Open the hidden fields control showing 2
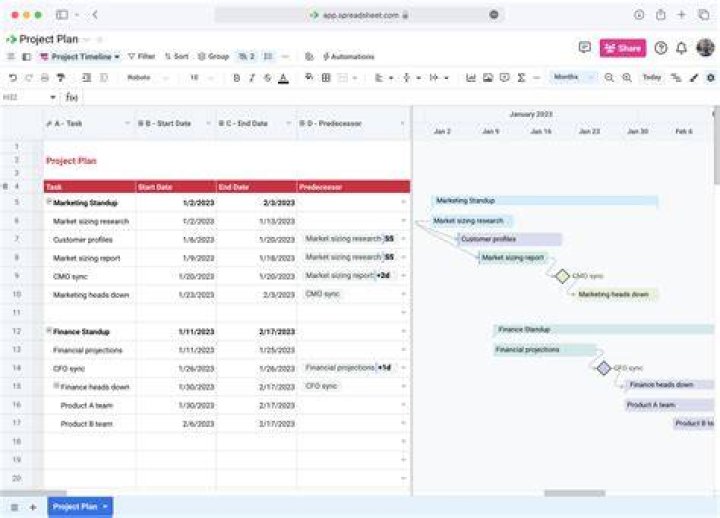 click(x=247, y=56)
